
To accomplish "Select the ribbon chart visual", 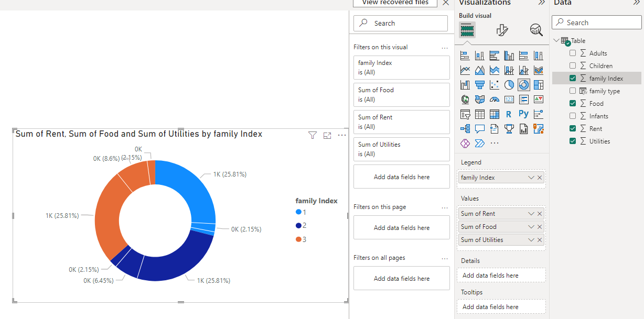I will coord(539,70).
